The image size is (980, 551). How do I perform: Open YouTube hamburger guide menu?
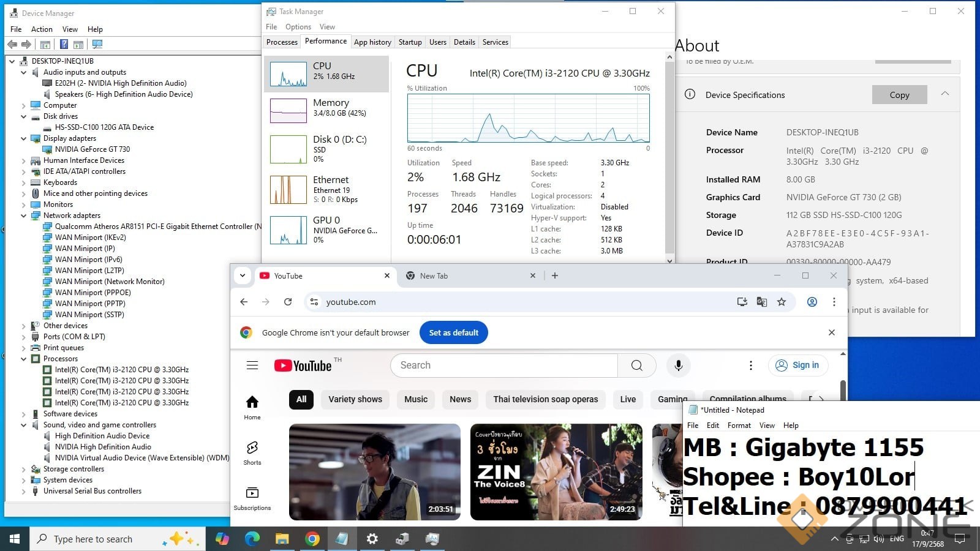(252, 365)
